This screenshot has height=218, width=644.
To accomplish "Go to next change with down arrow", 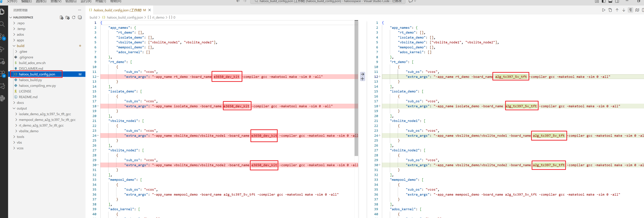I will click(x=624, y=10).
